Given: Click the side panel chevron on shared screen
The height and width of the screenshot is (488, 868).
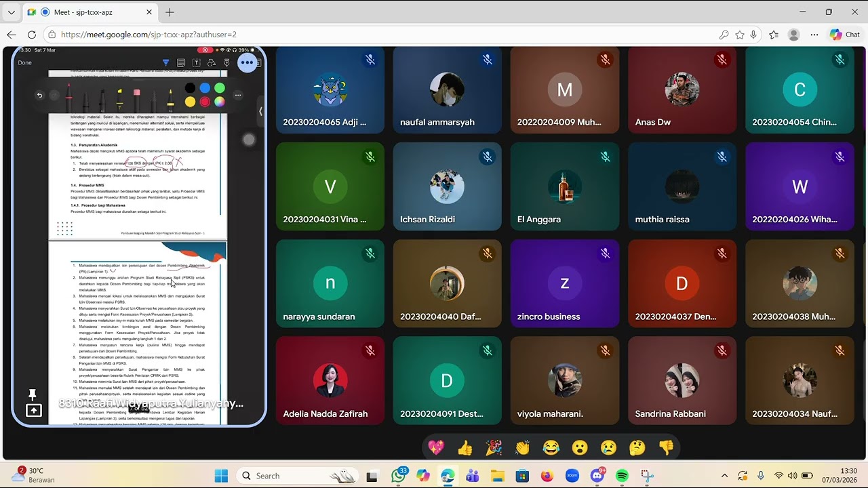Looking at the screenshot, I should [260, 111].
